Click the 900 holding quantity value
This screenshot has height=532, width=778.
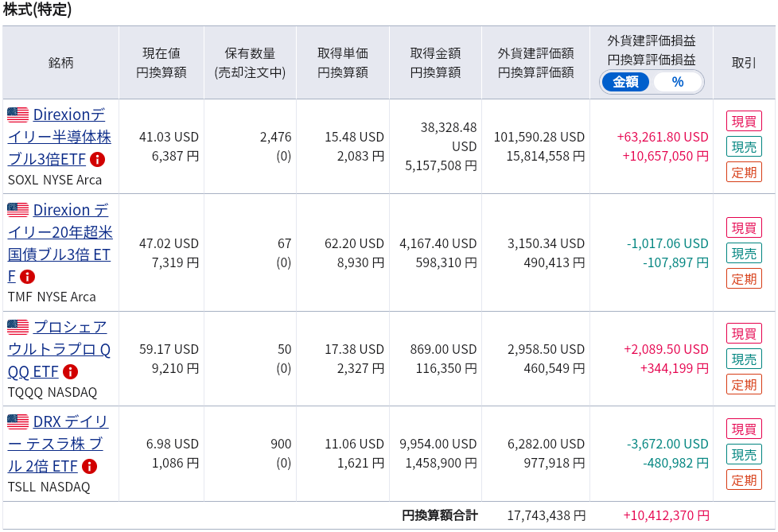click(x=281, y=444)
